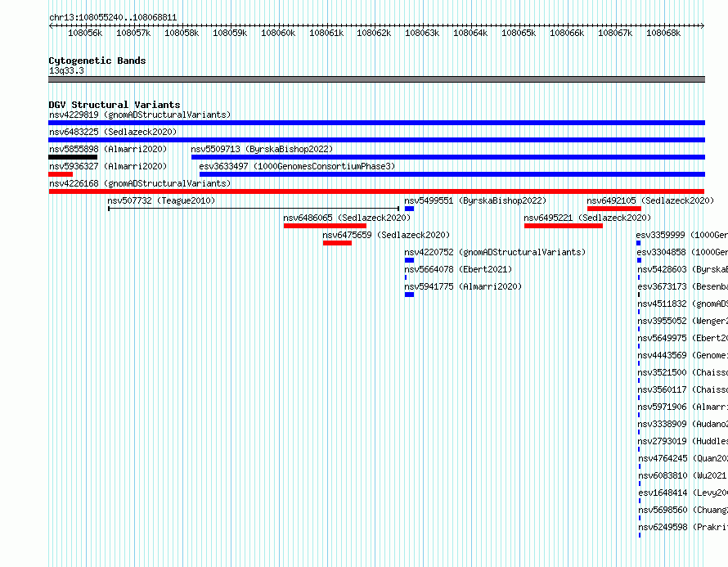
Task: Open variant esv3359999
Action: tap(681, 235)
